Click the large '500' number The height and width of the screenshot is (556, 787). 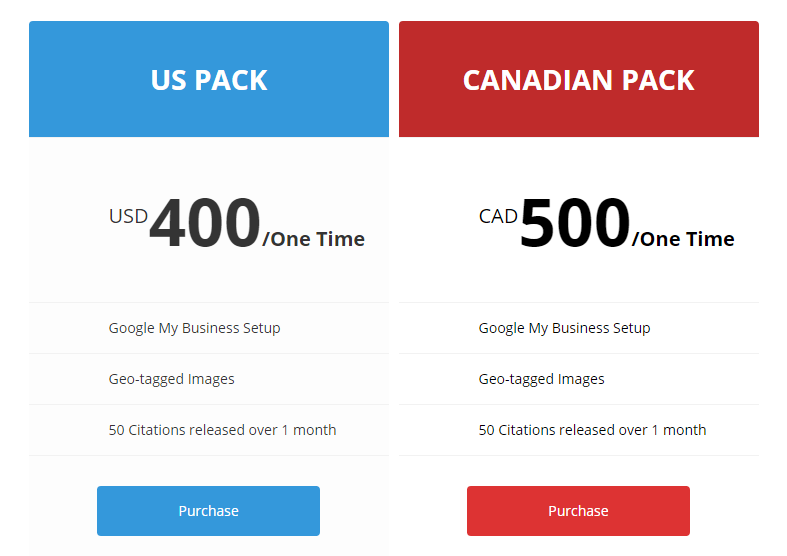pos(575,223)
